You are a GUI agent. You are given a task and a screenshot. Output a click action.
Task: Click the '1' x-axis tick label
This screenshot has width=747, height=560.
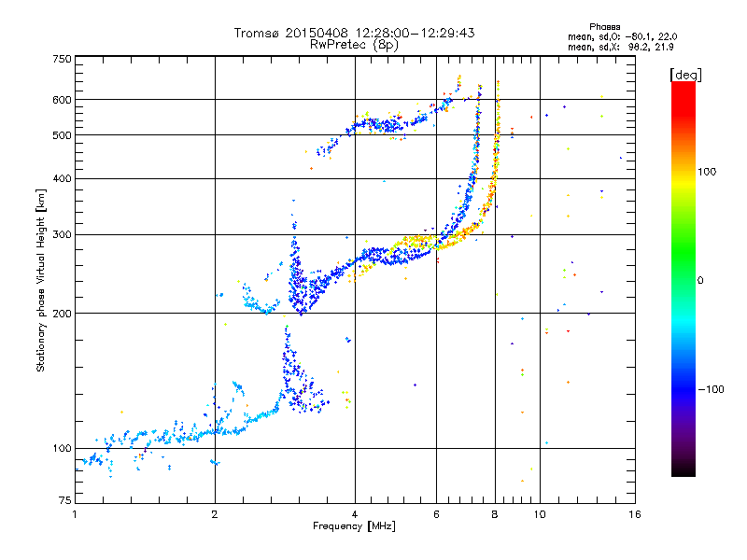click(75, 514)
